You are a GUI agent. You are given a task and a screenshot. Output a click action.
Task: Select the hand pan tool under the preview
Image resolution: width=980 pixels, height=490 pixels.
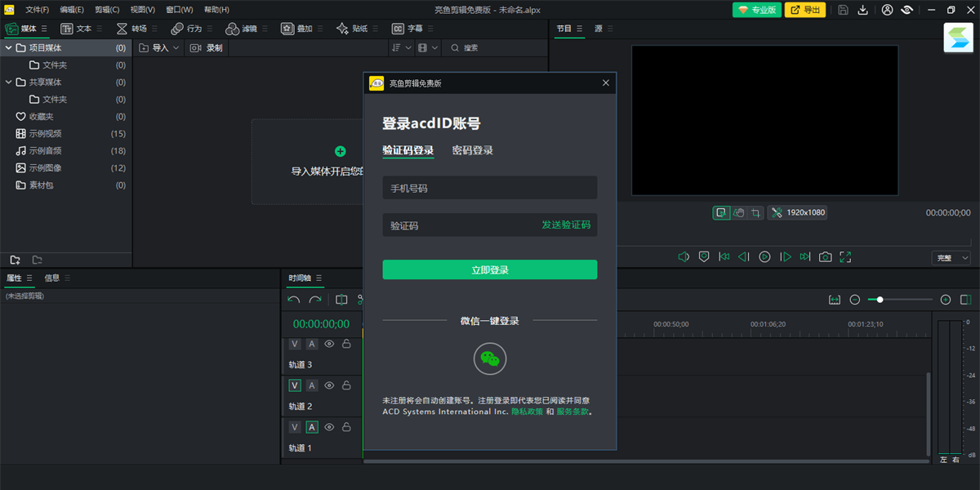pyautogui.click(x=738, y=212)
